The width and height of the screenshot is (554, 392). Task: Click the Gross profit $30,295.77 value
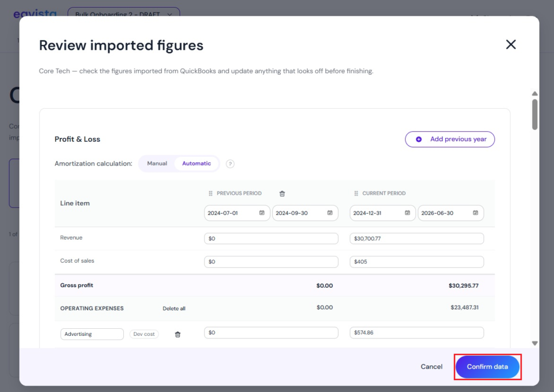point(464,285)
